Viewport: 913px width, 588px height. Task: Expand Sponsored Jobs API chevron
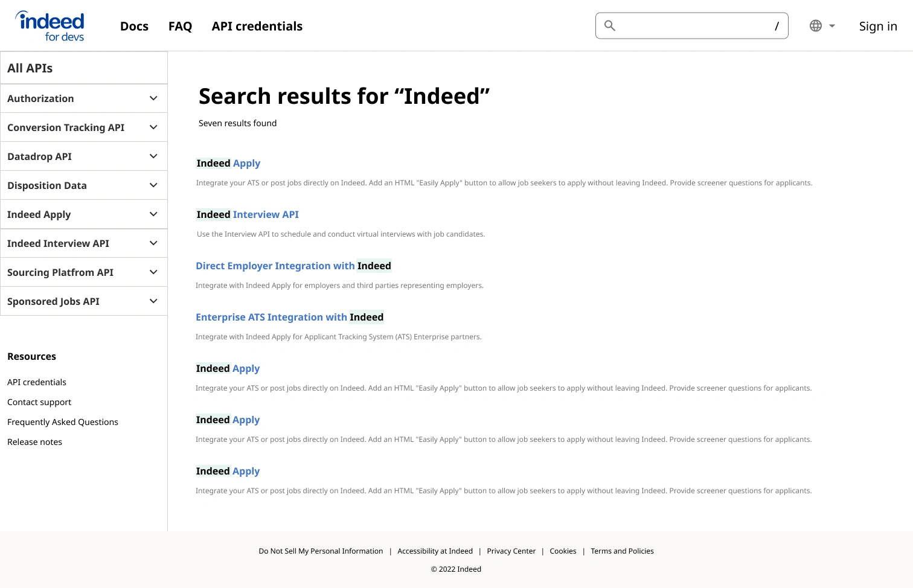click(153, 301)
